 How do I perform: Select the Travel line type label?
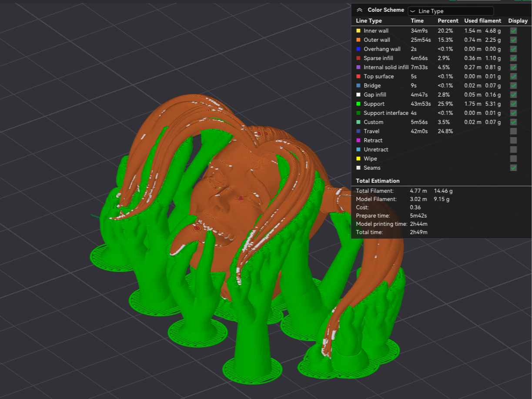tap(371, 131)
